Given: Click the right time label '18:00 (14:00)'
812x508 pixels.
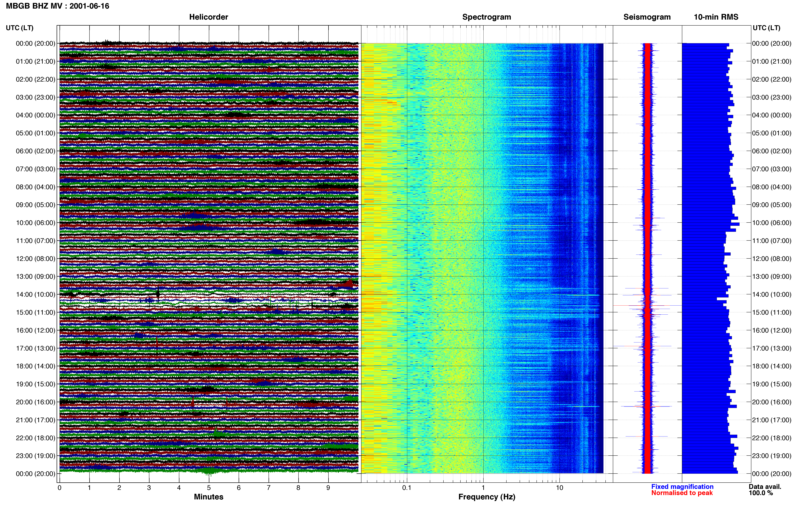Looking at the screenshot, I should coord(772,366).
